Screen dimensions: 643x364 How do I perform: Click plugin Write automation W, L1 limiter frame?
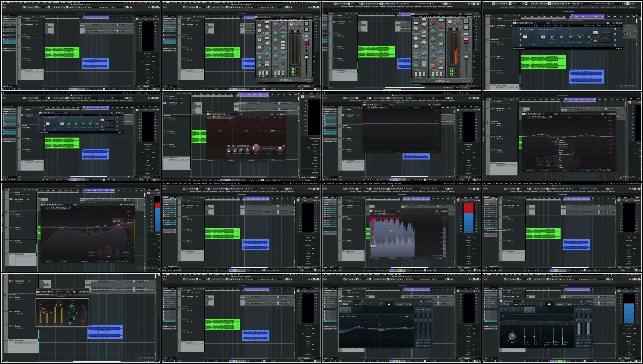(46, 292)
